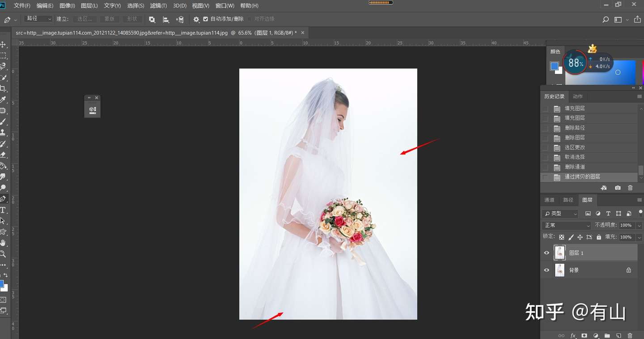The width and height of the screenshot is (644, 339).
Task: Open the 滤镜 menu
Action: 158,5
